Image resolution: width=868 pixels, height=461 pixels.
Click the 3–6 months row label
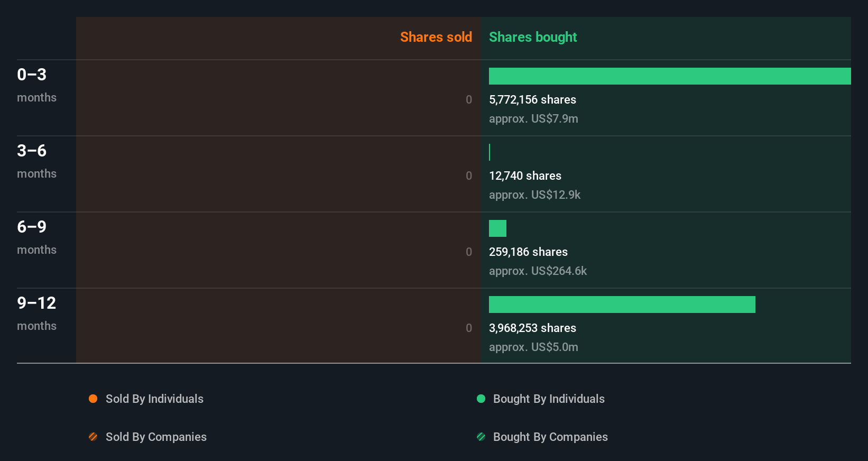pyautogui.click(x=36, y=161)
